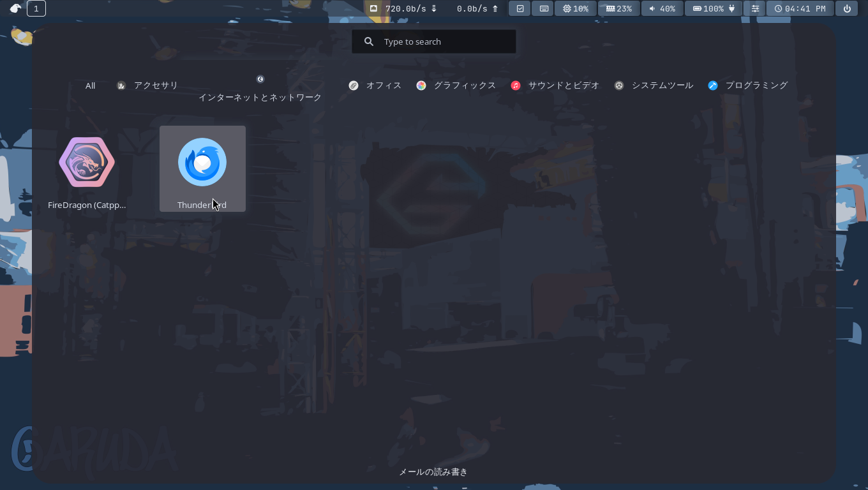Click the checklist tasks icon in top bar

pos(520,8)
